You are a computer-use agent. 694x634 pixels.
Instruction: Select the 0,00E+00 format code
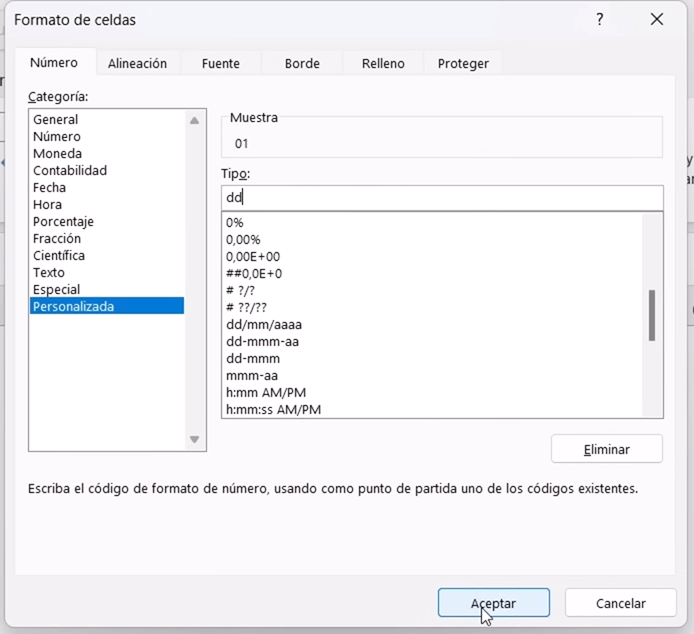[432, 257]
